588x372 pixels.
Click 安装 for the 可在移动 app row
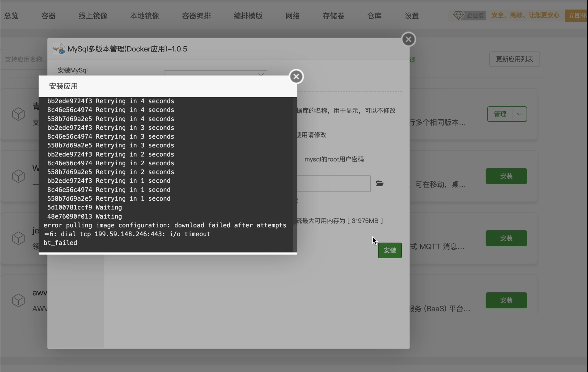[x=506, y=176]
